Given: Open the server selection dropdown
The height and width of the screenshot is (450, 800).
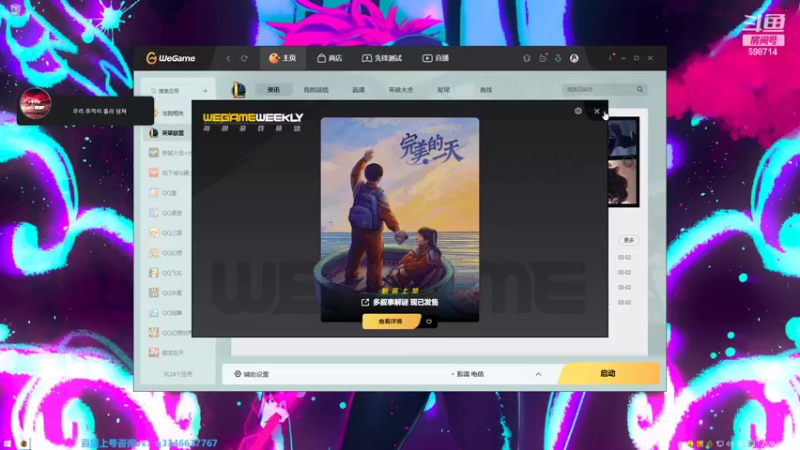Looking at the screenshot, I should [495, 374].
